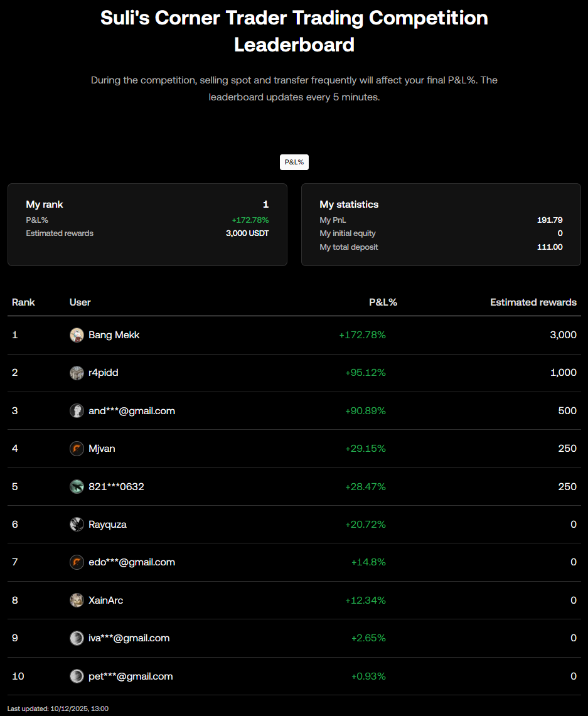Open the Rayquza username link
This screenshot has width=588, height=716.
(x=107, y=525)
